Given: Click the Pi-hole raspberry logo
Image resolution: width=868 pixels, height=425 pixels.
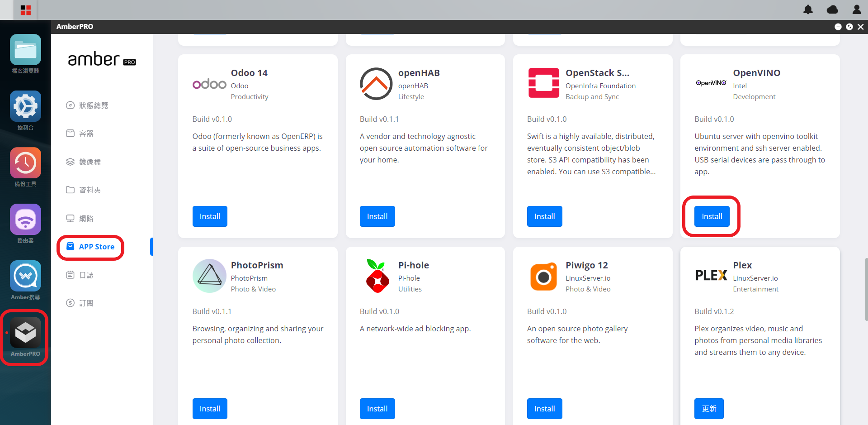Looking at the screenshot, I should coord(377,276).
